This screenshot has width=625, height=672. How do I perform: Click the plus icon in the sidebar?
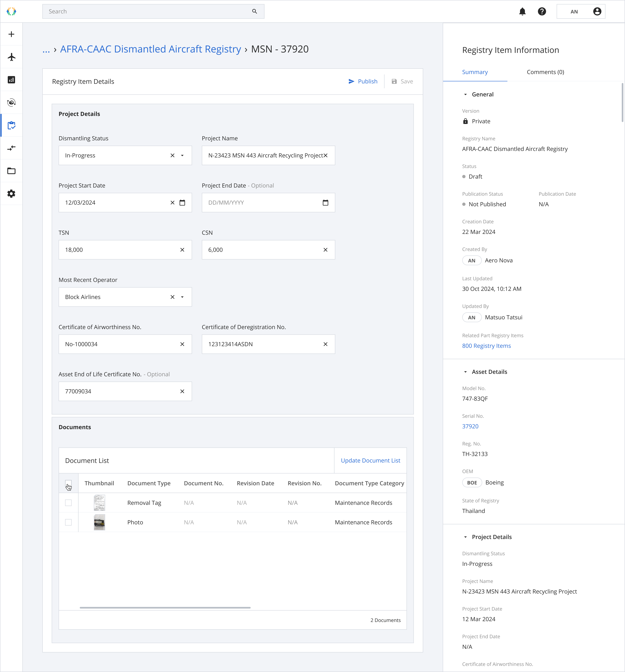coord(12,34)
